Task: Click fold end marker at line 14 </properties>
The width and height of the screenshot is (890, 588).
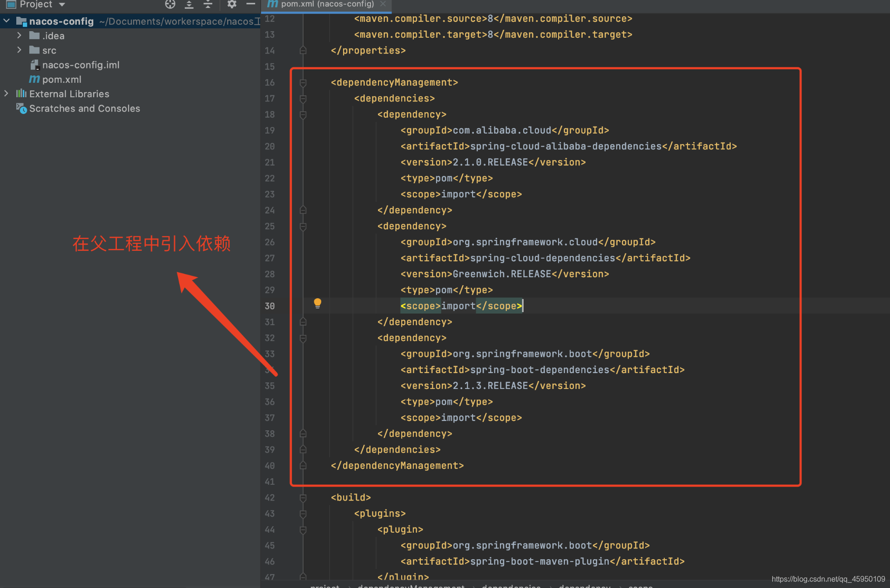Action: click(x=303, y=50)
